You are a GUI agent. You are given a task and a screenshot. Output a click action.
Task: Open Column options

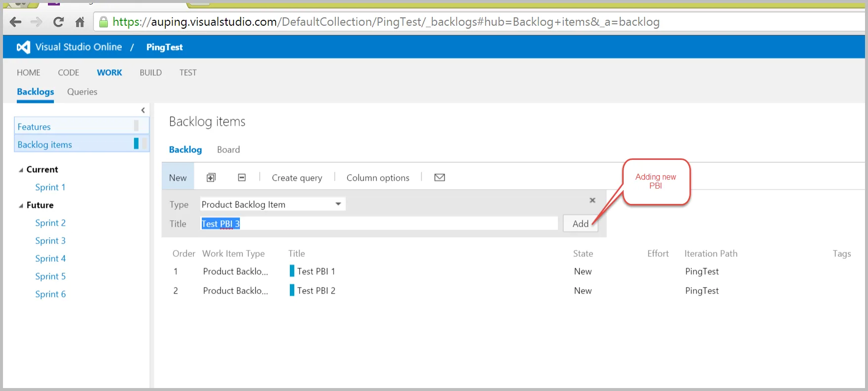pos(378,178)
